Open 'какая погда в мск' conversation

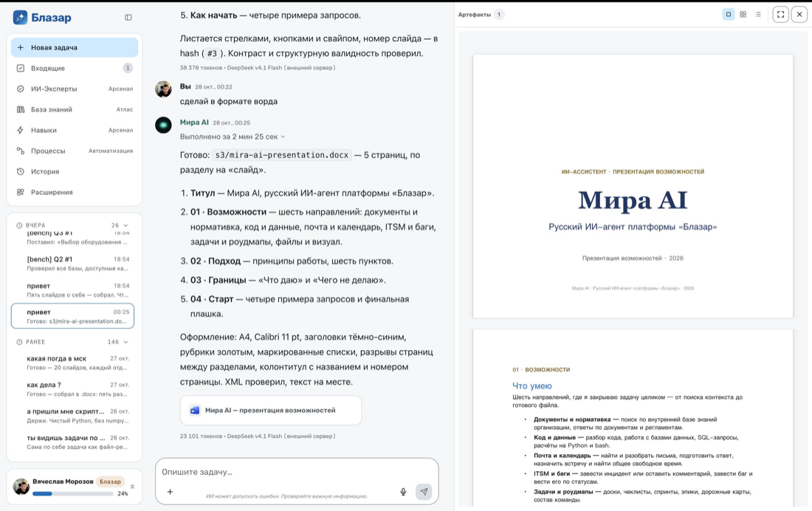(73, 363)
